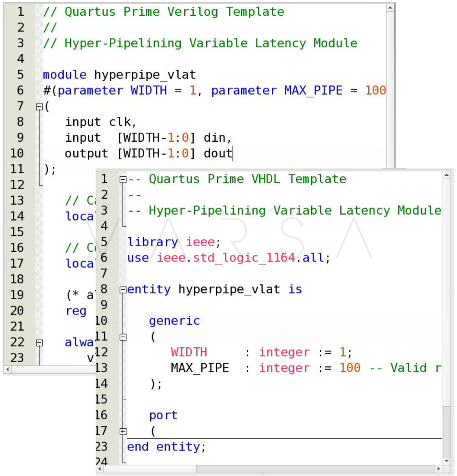Image resolution: width=457 pixels, height=476 pixels.
Task: Click the comment "-- Quartus Prime VHDL Template"
Action: [237, 179]
